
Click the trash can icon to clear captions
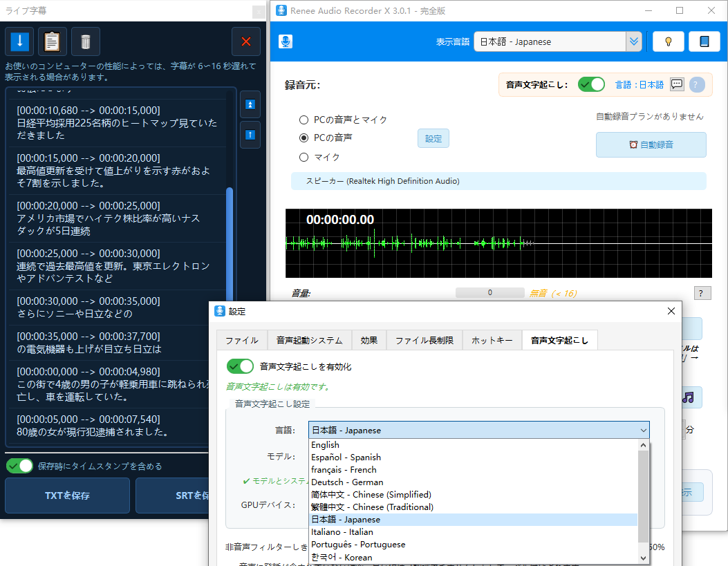pos(86,41)
